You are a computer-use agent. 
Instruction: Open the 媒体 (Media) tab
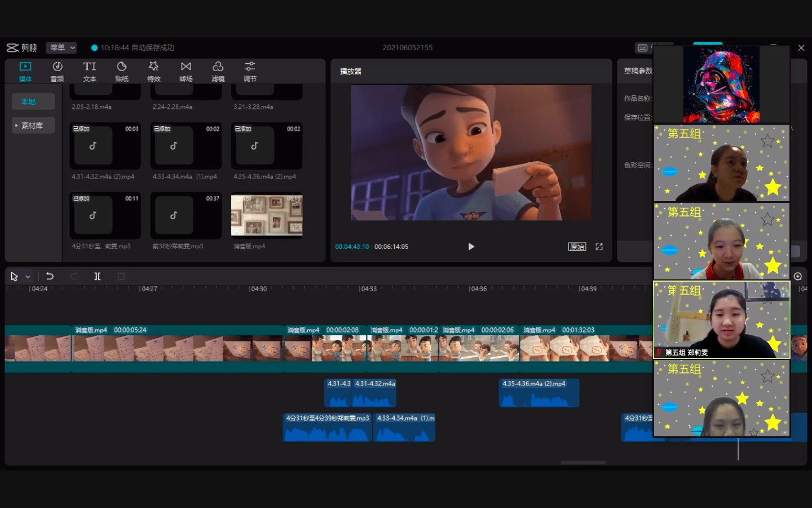pos(25,72)
